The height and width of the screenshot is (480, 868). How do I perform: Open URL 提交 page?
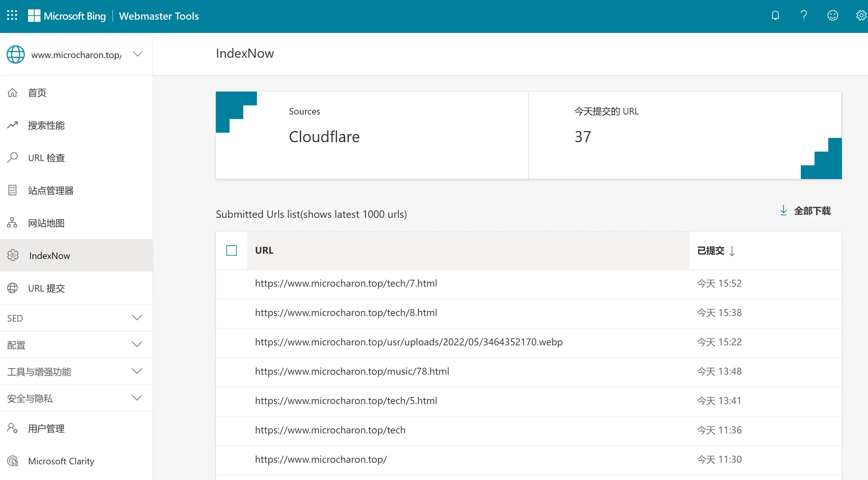pos(76,288)
